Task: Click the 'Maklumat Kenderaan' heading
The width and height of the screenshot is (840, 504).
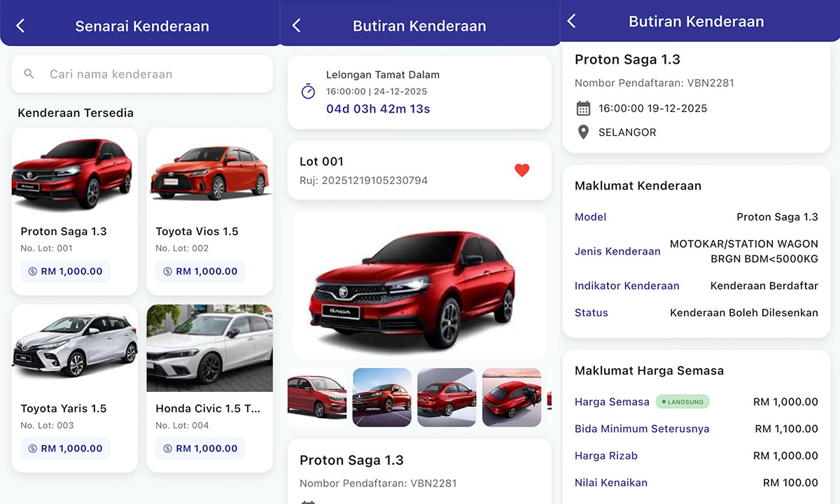Action: click(x=638, y=185)
